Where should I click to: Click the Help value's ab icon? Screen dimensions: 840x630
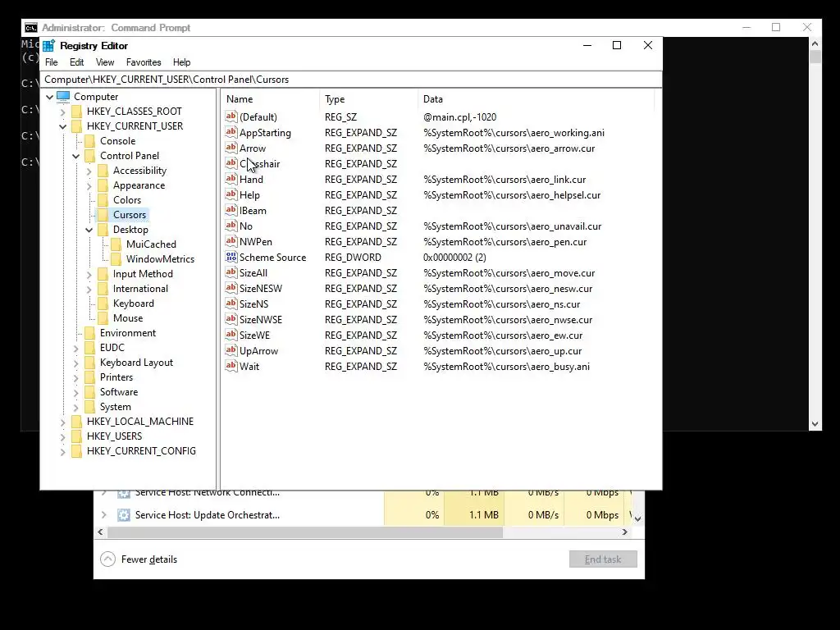pos(231,194)
